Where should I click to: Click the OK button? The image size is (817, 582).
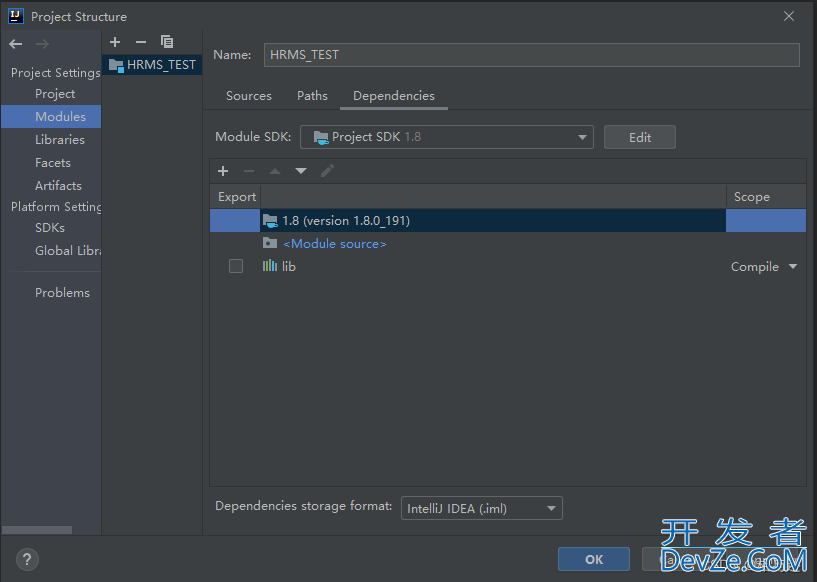(x=593, y=560)
